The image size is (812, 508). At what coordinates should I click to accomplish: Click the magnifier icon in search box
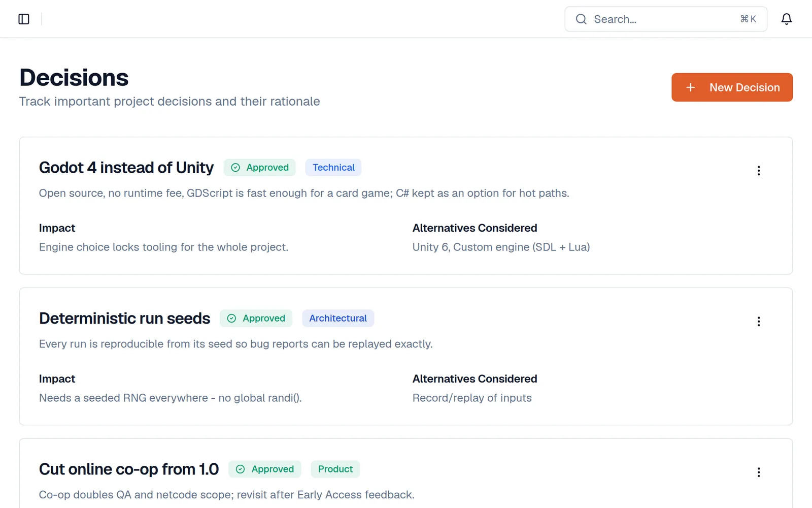pos(581,19)
